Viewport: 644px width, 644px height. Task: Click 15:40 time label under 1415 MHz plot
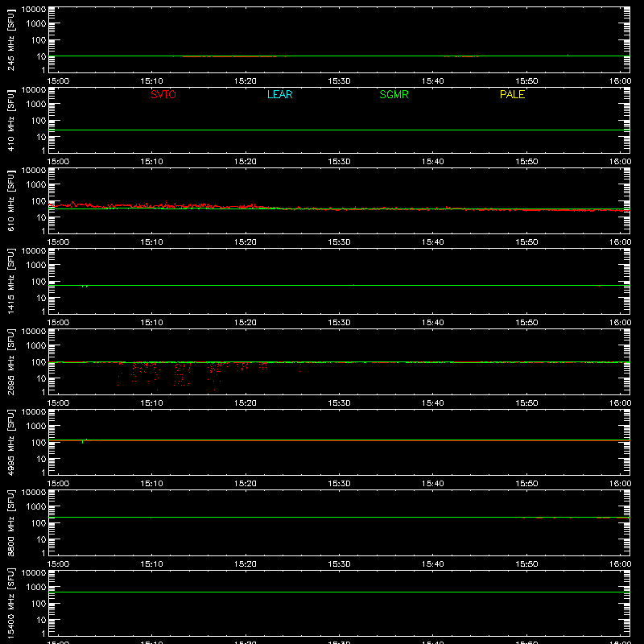432,323
